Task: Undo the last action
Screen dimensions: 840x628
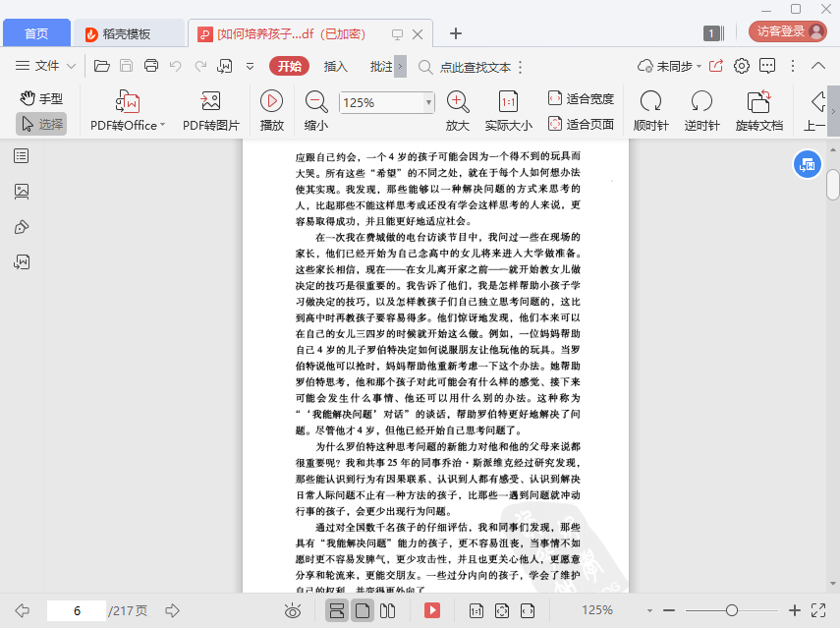Action: click(x=175, y=66)
